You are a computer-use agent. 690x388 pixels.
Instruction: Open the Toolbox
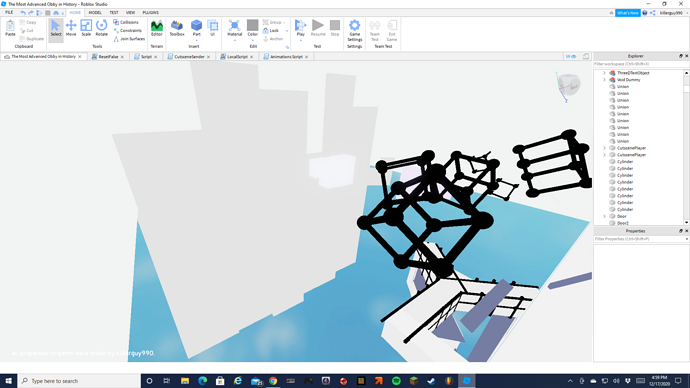tap(177, 28)
